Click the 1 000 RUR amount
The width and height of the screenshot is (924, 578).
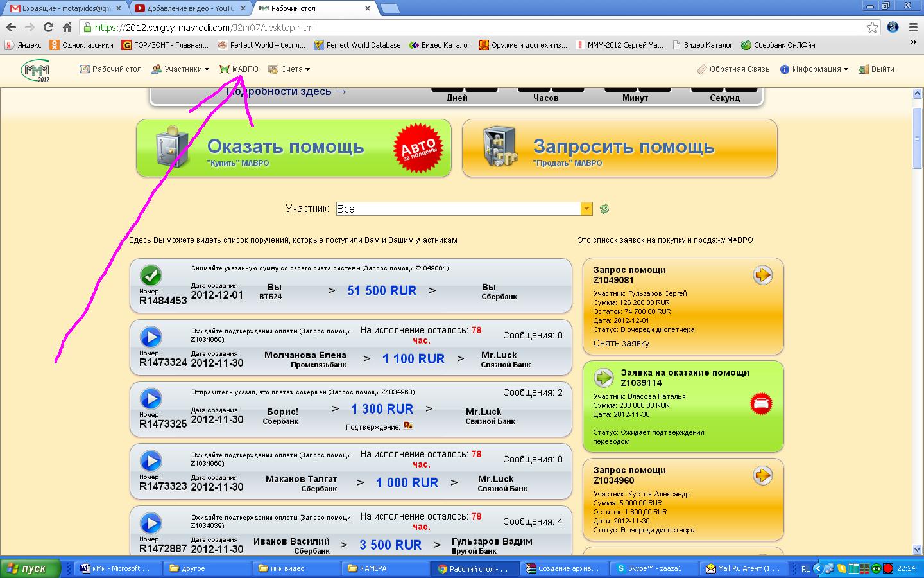pyautogui.click(x=407, y=483)
